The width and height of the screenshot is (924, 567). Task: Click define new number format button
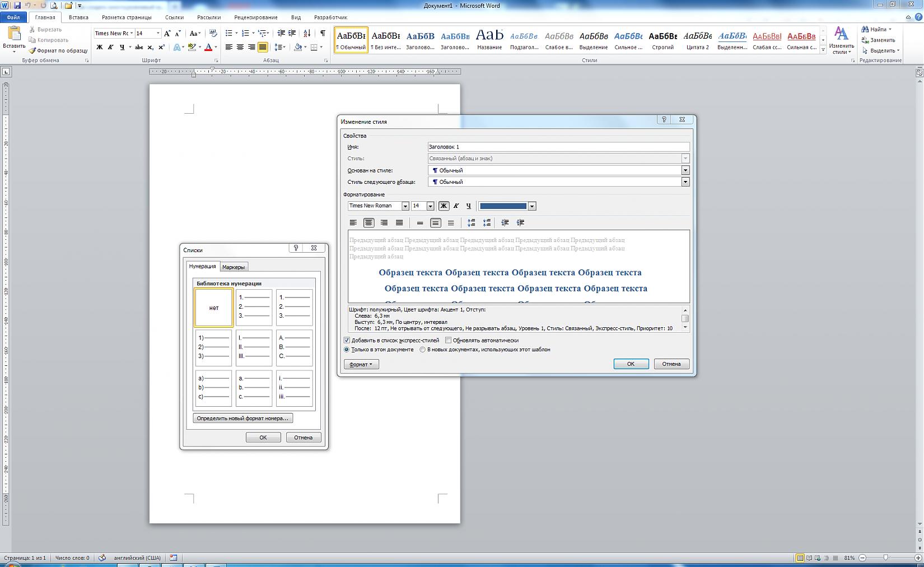point(242,419)
